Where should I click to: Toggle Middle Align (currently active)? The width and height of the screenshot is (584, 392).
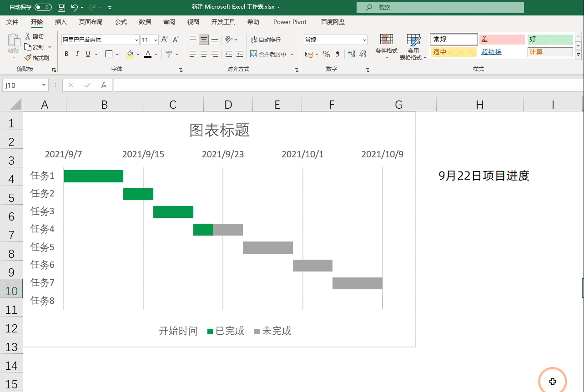(x=204, y=40)
